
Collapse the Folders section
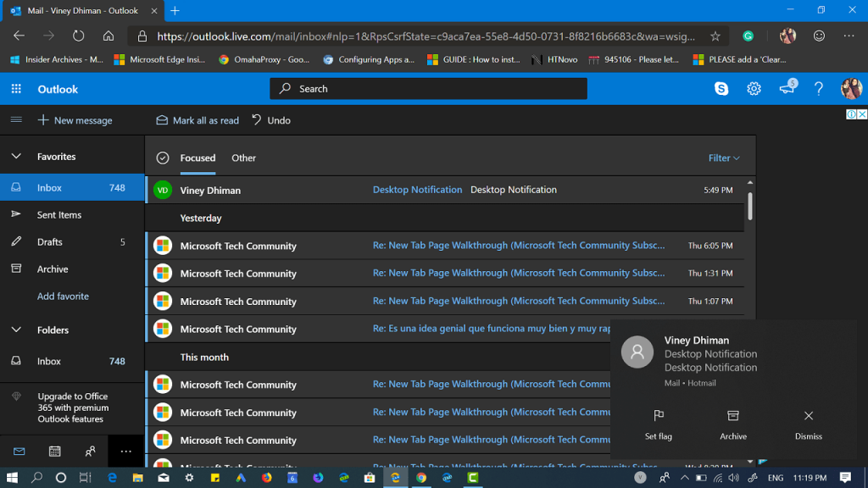pyautogui.click(x=16, y=330)
